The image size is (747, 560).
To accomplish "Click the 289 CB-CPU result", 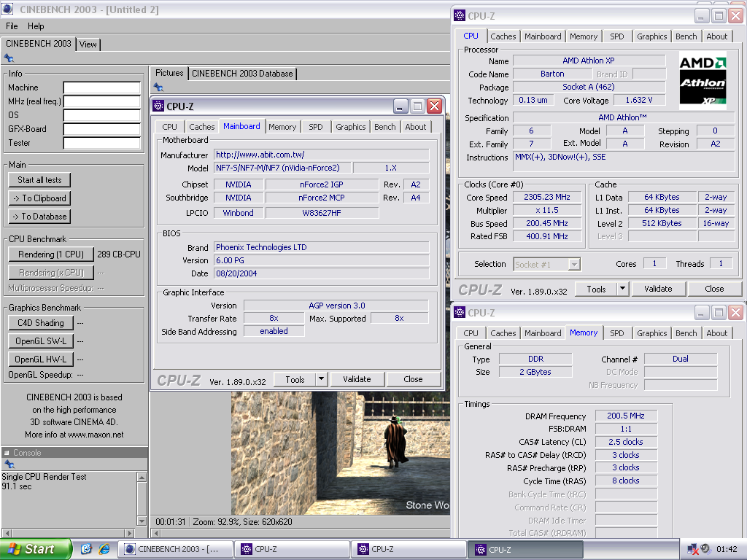I will pyautogui.click(x=119, y=254).
